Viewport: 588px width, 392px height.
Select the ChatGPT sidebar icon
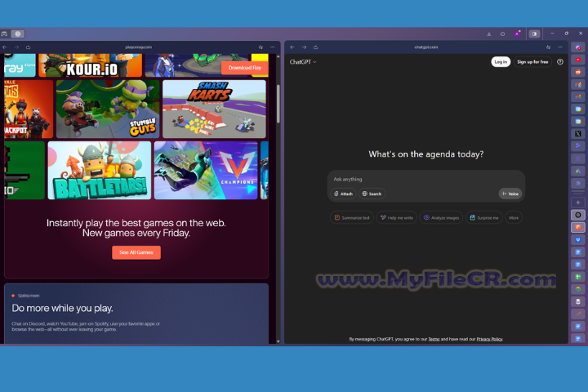click(x=578, y=215)
